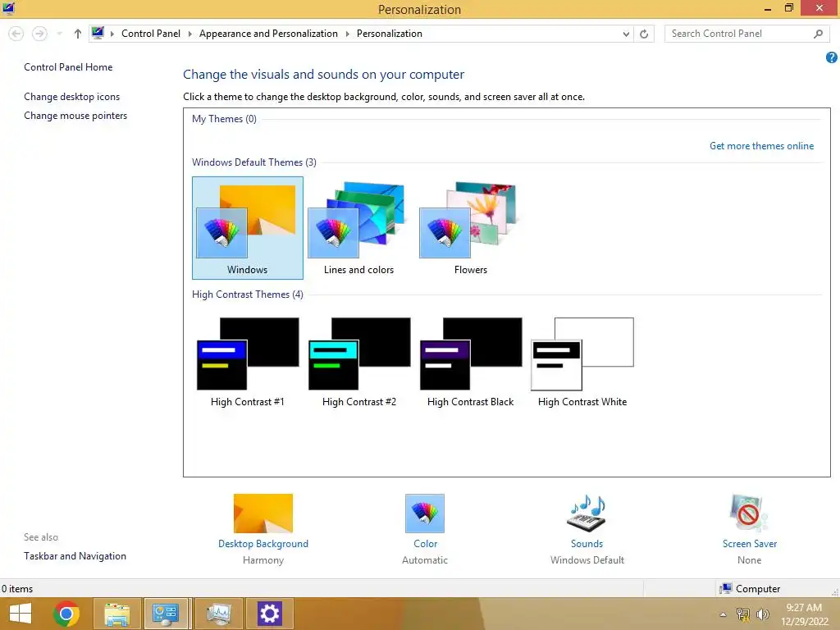Expand the address bar history dropdown
The width and height of the screenshot is (840, 630).
tap(626, 34)
